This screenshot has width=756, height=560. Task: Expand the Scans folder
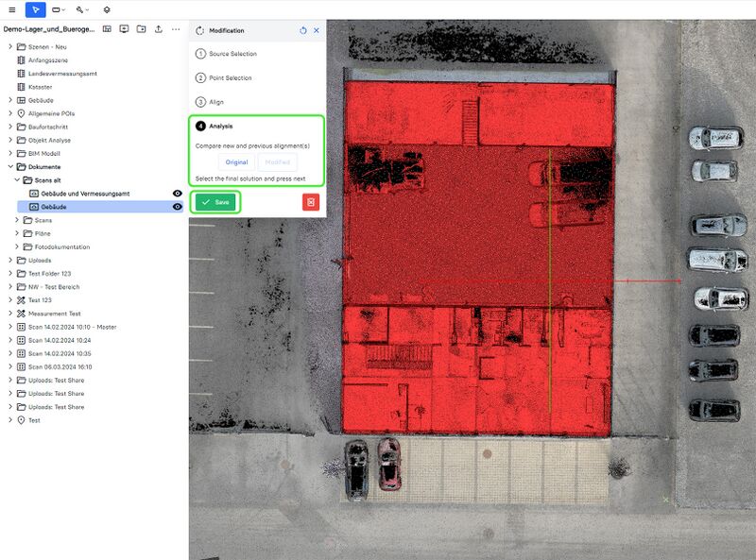pos(16,220)
